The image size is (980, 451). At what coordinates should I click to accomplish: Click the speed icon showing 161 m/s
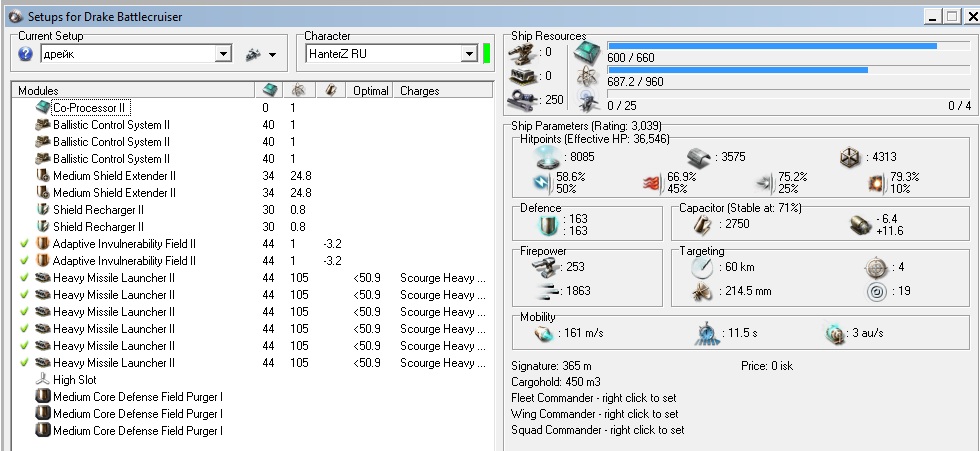pyautogui.click(x=544, y=334)
